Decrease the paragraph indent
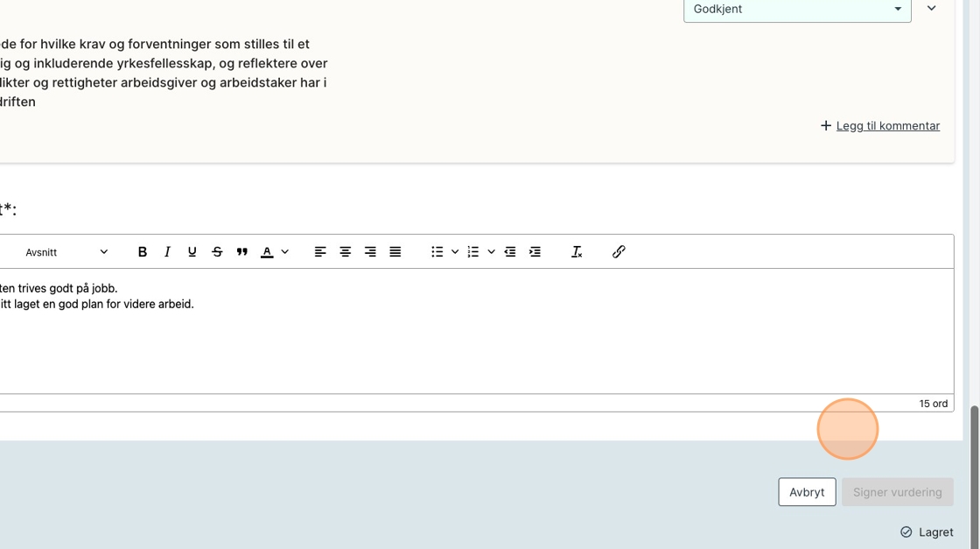The width and height of the screenshot is (980, 549). point(510,252)
